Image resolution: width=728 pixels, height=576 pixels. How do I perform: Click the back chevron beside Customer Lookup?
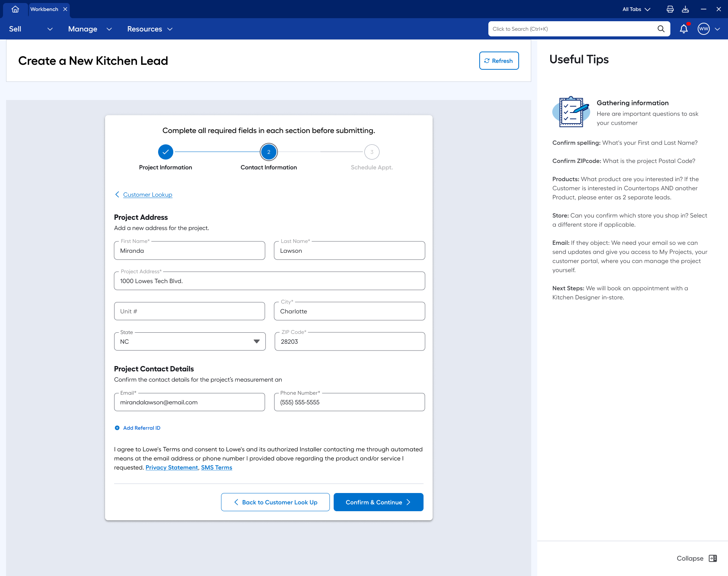pyautogui.click(x=117, y=194)
